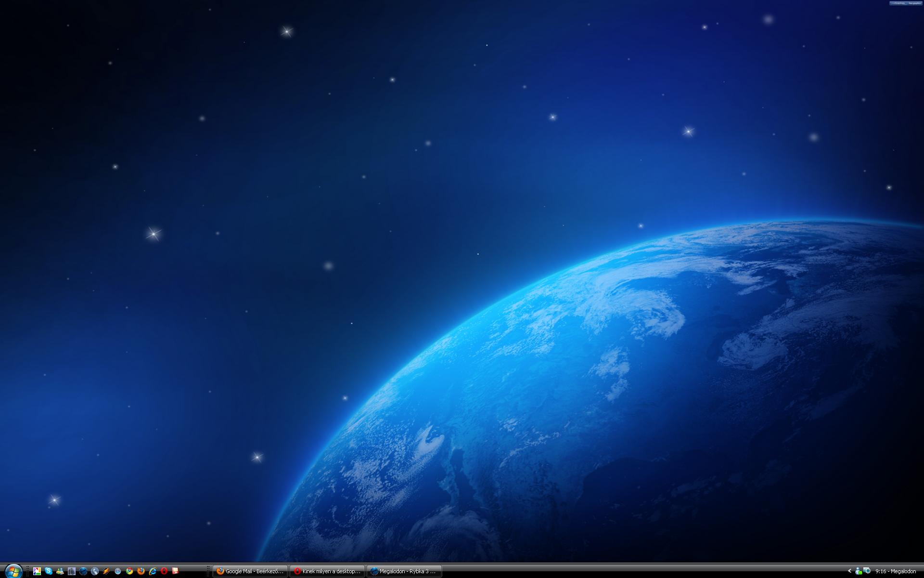Launch the dark blue globe quick launch icon

(83, 571)
